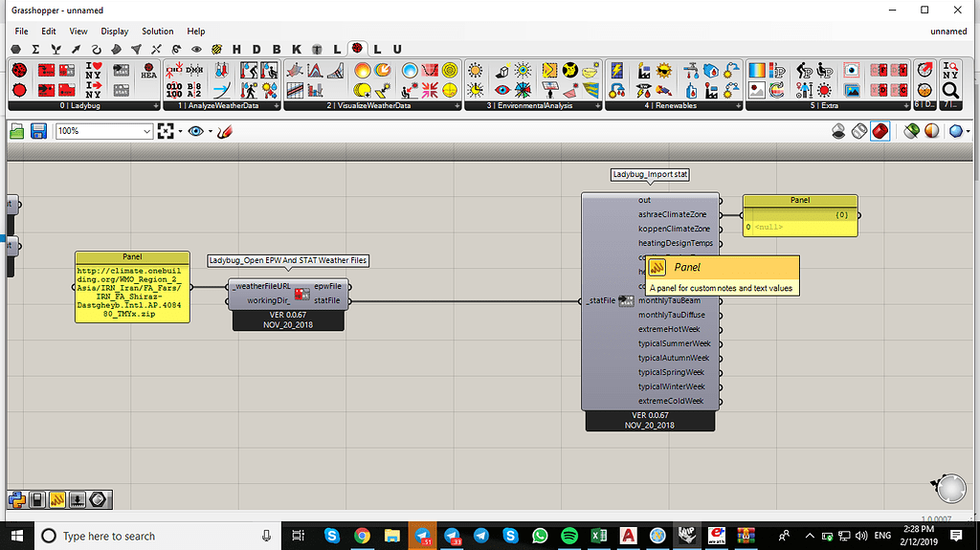
Task: Select the DMH date component icon
Action: [194, 70]
